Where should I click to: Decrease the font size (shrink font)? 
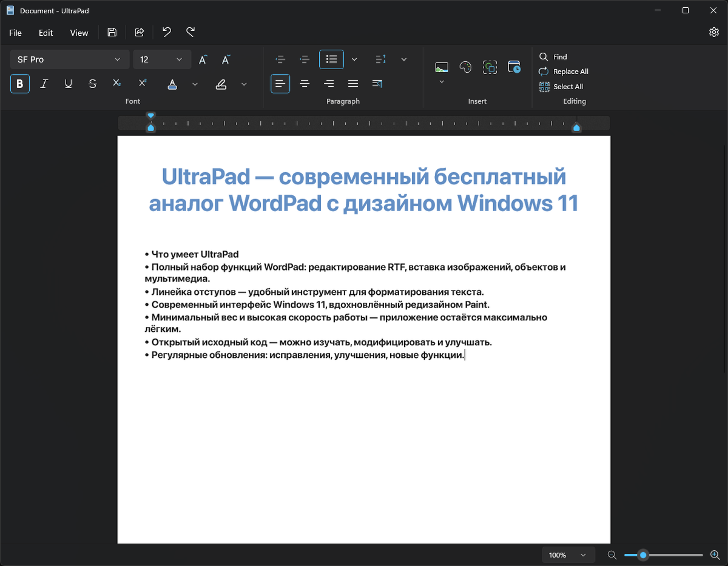pyautogui.click(x=226, y=59)
